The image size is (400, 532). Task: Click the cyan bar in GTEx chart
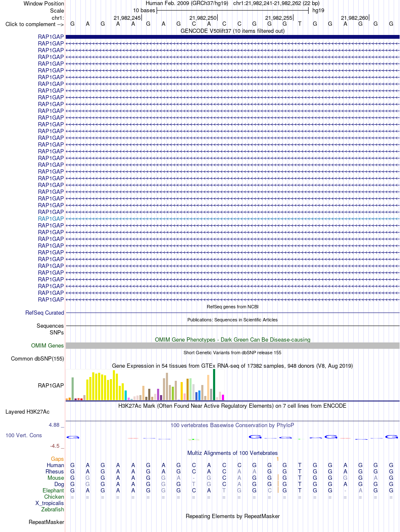125,395
